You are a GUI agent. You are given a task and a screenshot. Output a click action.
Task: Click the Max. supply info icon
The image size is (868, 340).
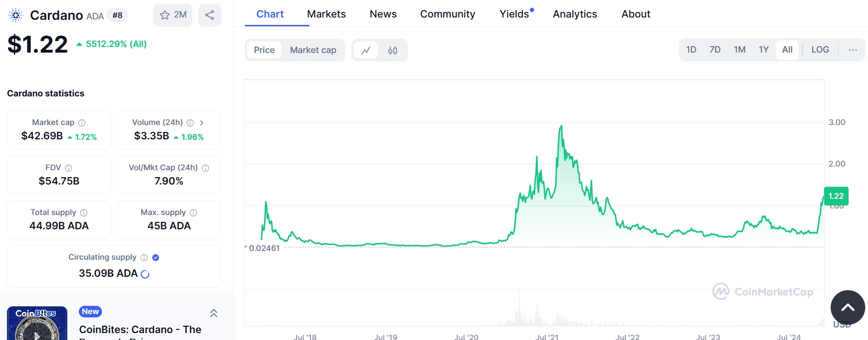(x=193, y=213)
